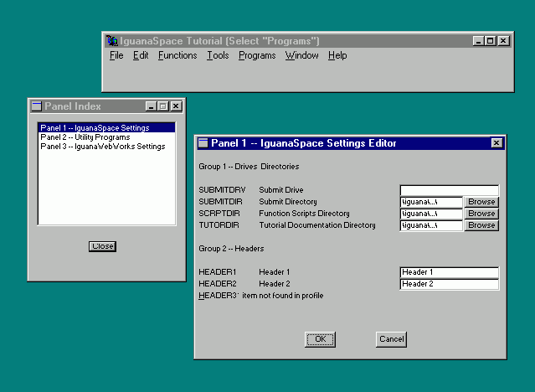
Task: Maximize the IguanaSpace Tutorial window
Action: point(490,41)
